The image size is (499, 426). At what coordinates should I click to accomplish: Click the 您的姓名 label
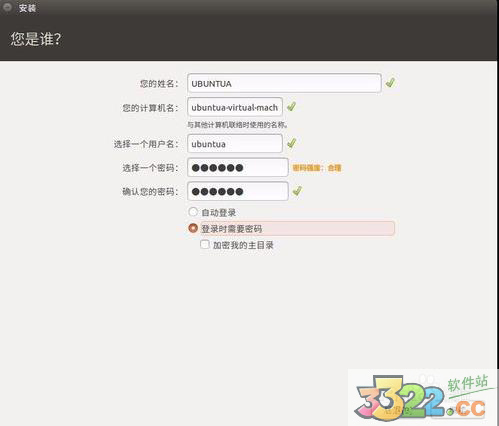(x=159, y=84)
